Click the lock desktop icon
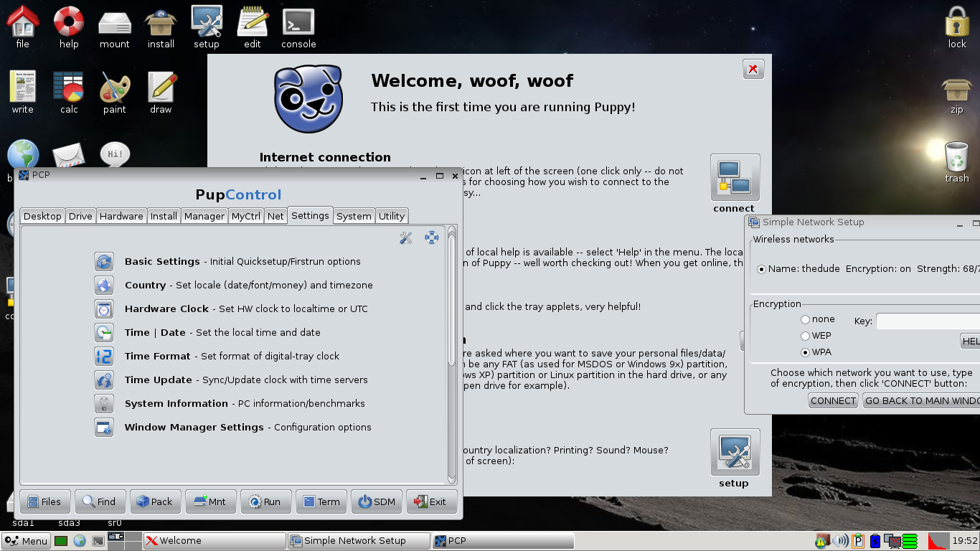980x551 pixels. pos(957,27)
